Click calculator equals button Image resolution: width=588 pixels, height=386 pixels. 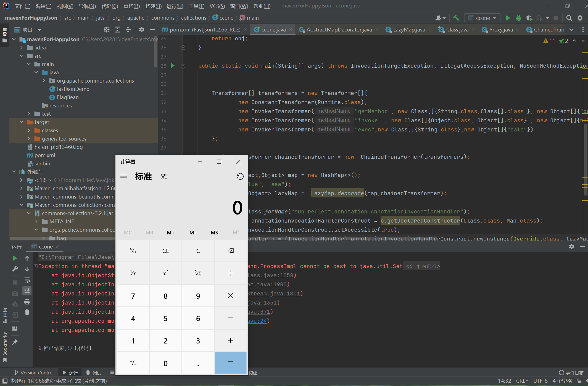pyautogui.click(x=231, y=363)
